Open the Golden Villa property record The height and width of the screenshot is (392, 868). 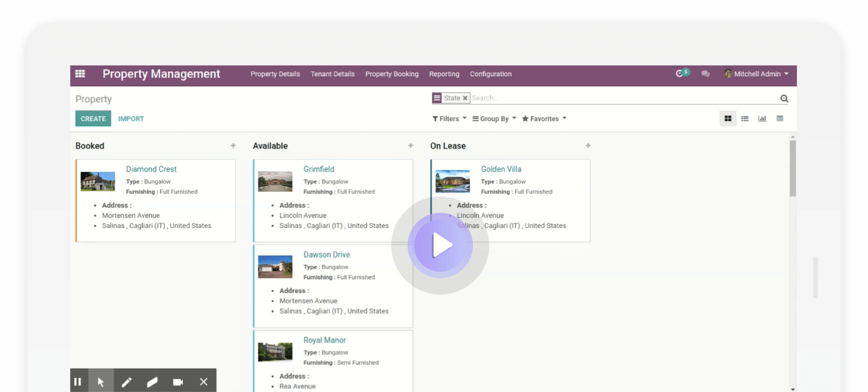pyautogui.click(x=501, y=169)
